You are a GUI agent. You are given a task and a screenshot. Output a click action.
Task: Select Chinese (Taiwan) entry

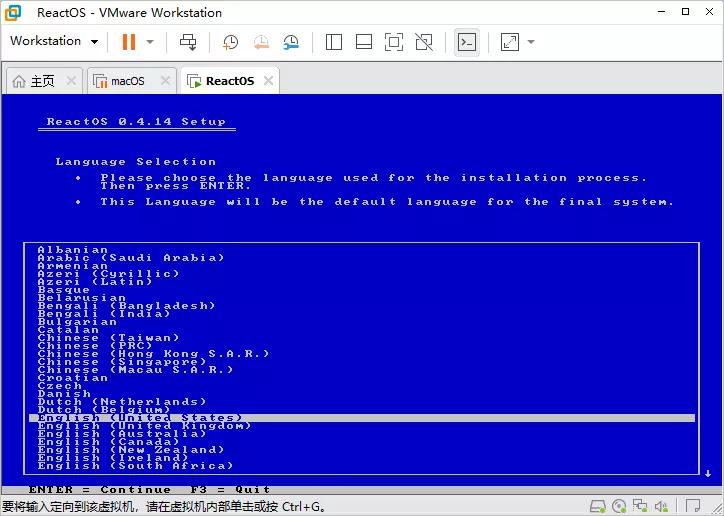109,338
